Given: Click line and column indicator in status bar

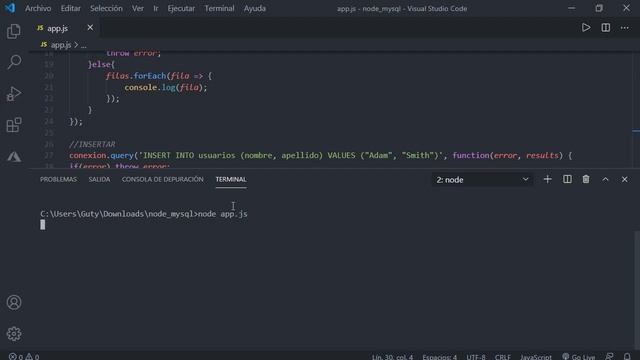Looking at the screenshot, I should click(x=392, y=356).
